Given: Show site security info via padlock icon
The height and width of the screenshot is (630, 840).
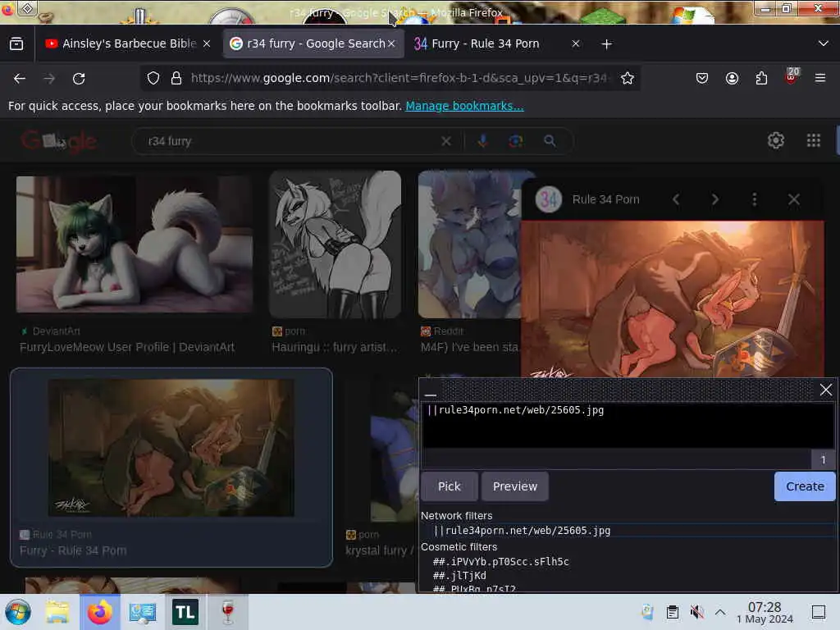Looking at the screenshot, I should (x=176, y=78).
